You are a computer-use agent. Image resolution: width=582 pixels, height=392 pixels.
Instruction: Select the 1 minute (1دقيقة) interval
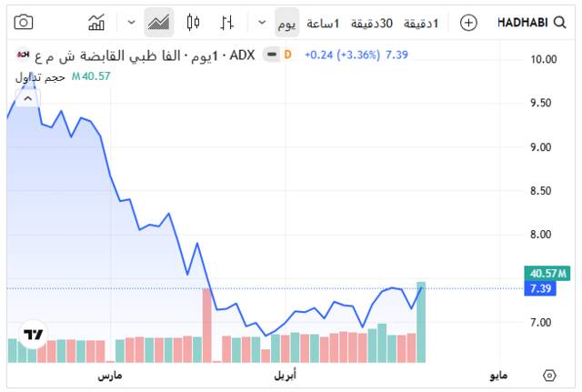tap(420, 22)
